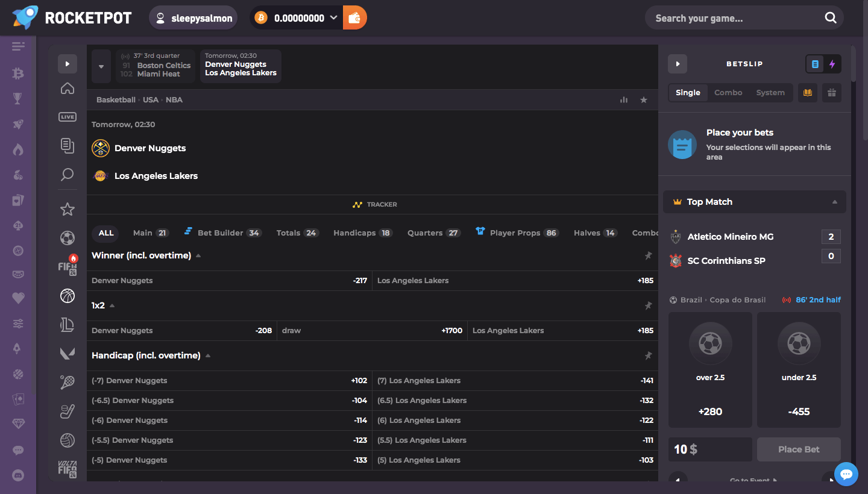Expand the sports sidebar with the arrow
The image size is (868, 494).
point(68,64)
